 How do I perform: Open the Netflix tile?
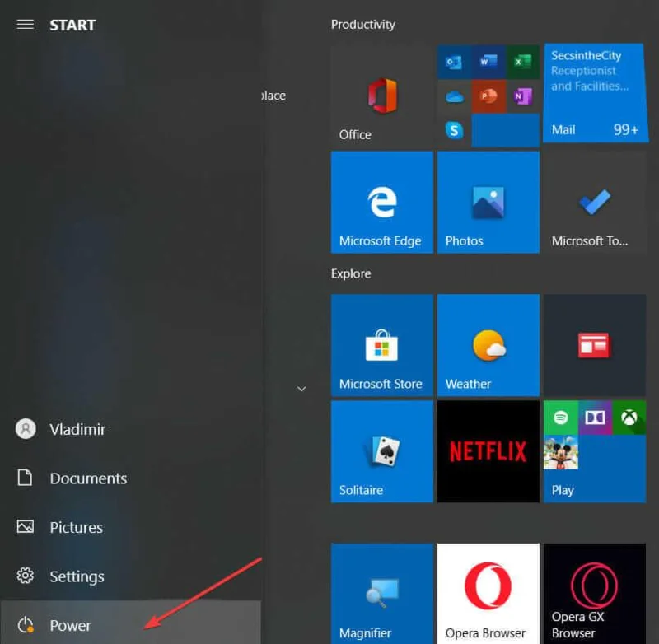pyautogui.click(x=488, y=451)
